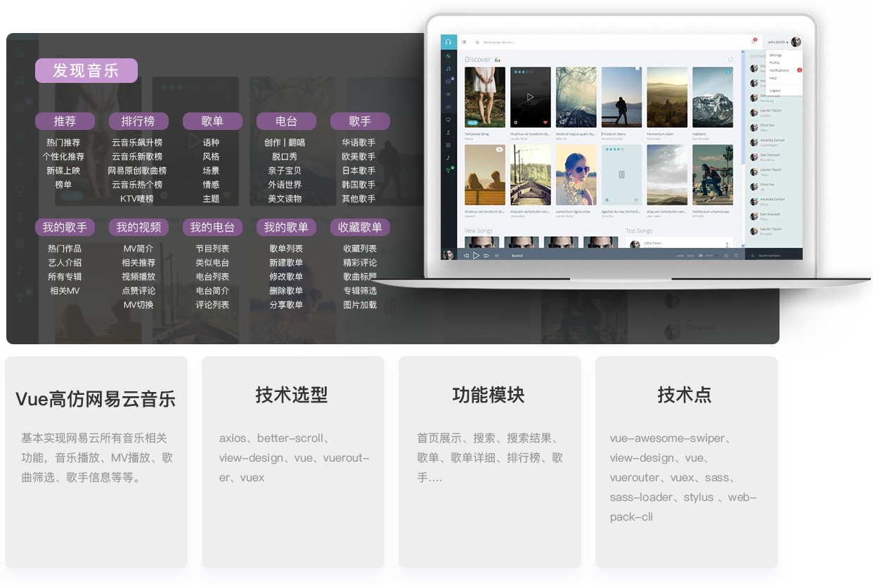This screenshot has width=873, height=588.
Task: Open the Habitant mountain album cover
Action: pyautogui.click(x=713, y=97)
